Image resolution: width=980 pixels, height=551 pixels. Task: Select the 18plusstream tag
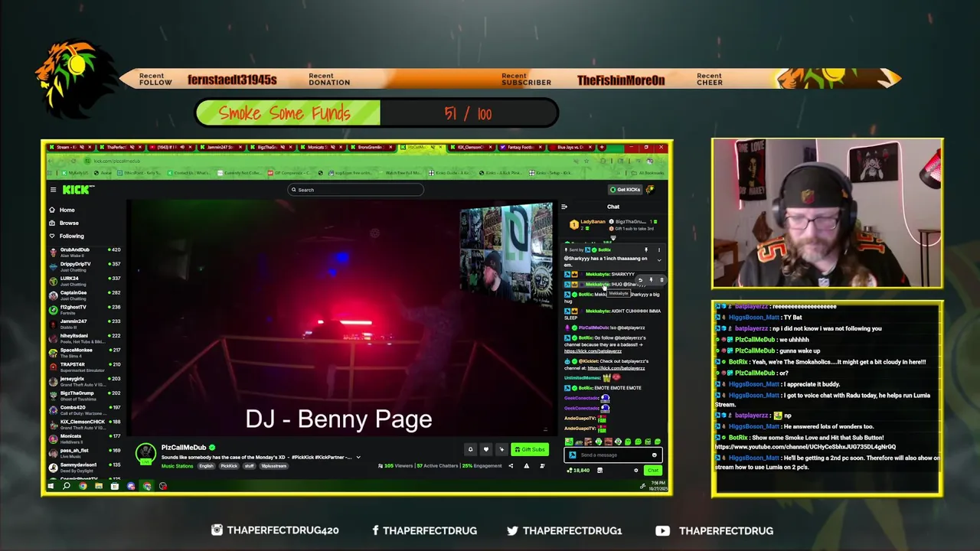coord(274,466)
